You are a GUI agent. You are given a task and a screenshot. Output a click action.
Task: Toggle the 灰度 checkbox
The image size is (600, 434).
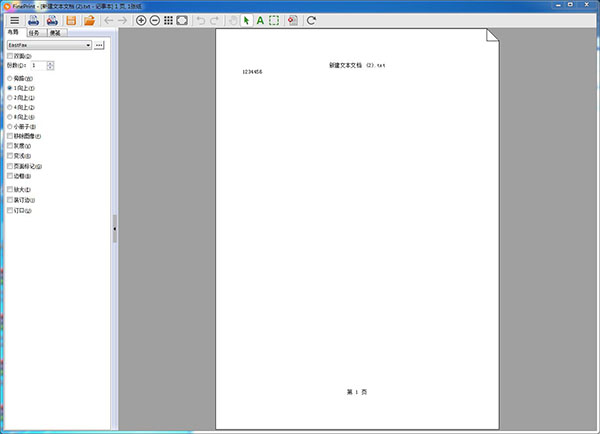pos(10,146)
